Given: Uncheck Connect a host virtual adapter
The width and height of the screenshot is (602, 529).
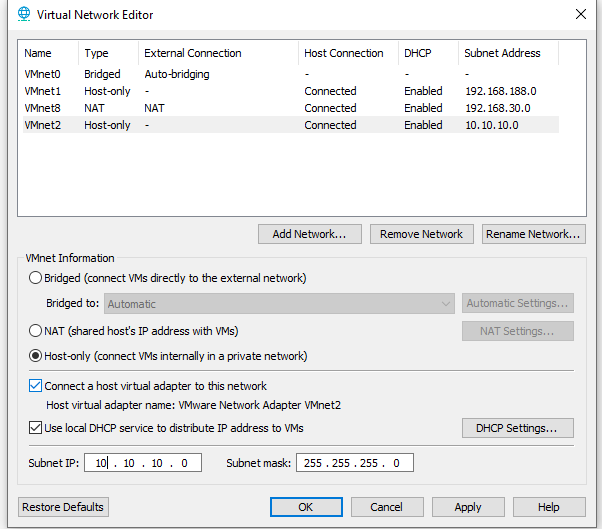Looking at the screenshot, I should pyautogui.click(x=35, y=386).
